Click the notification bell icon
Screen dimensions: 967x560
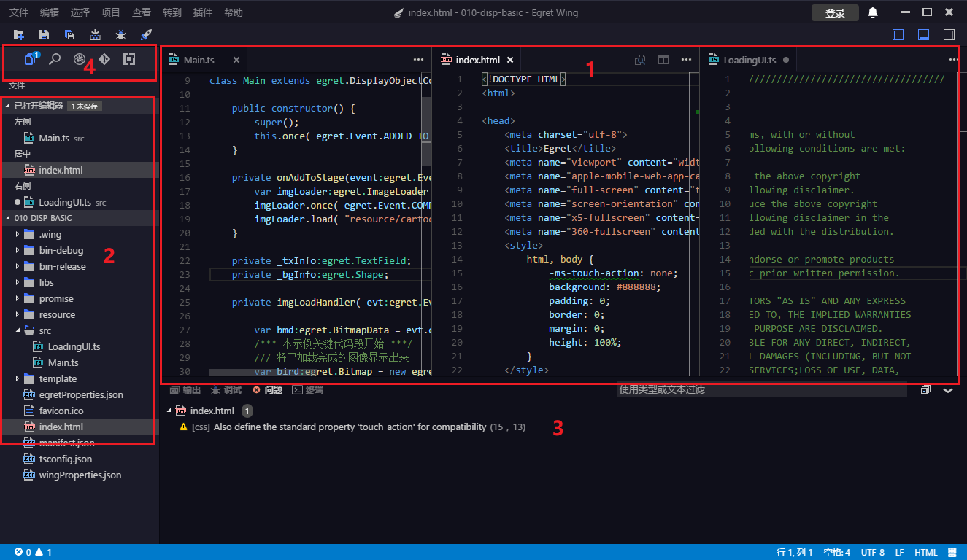873,12
